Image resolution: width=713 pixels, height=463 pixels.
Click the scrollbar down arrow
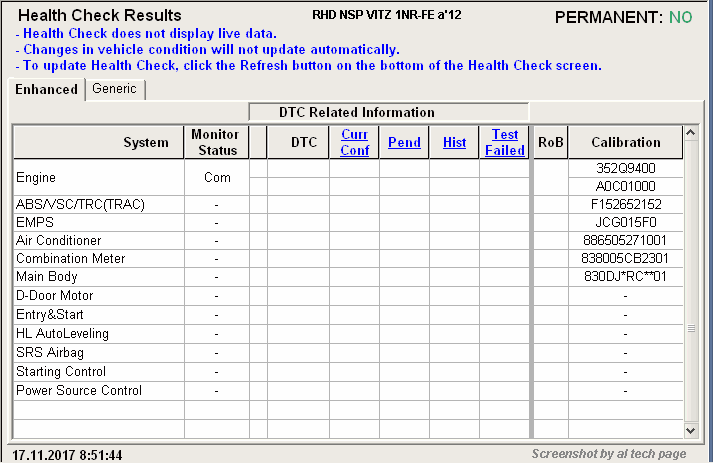tap(690, 429)
